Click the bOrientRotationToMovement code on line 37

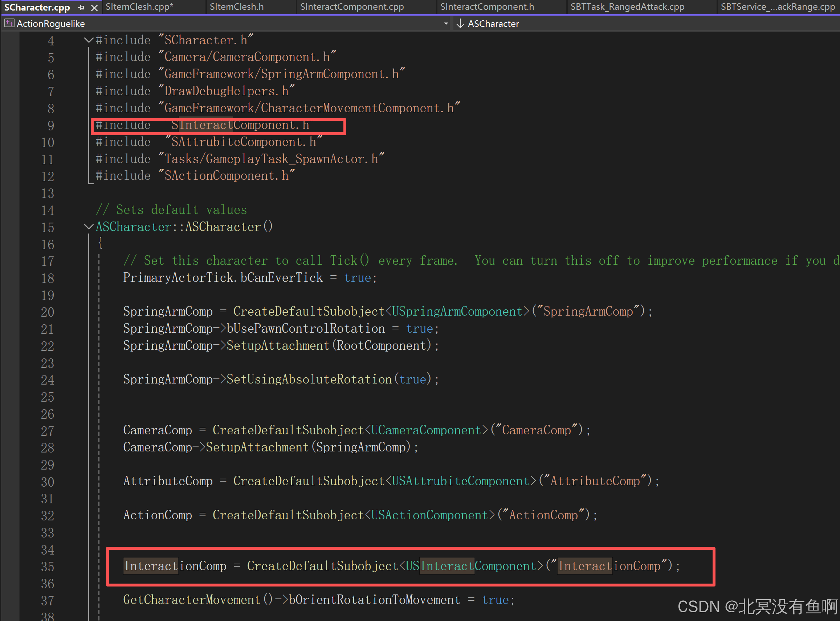click(x=374, y=600)
